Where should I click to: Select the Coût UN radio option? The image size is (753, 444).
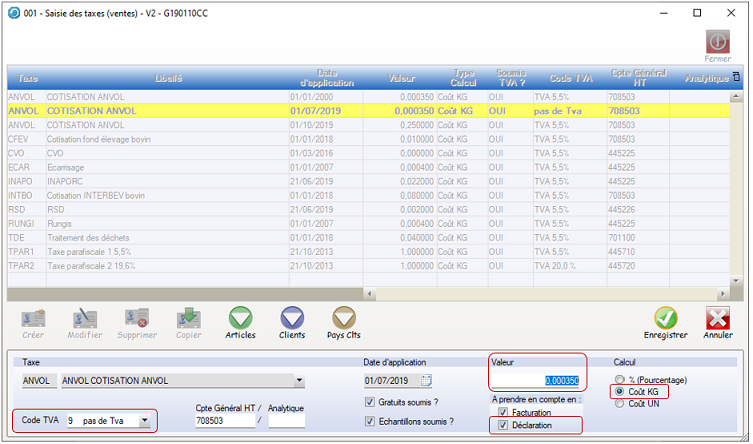tap(621, 404)
